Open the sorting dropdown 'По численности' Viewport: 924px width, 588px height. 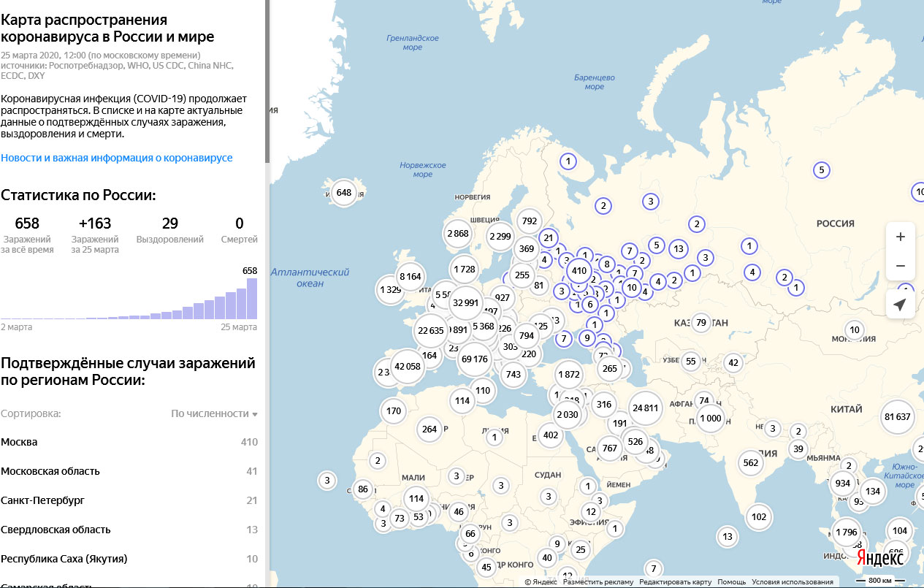[214, 413]
